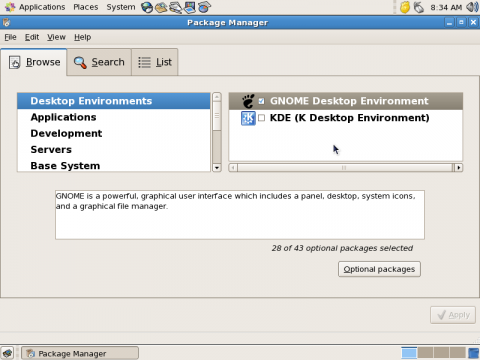Image resolution: width=480 pixels, height=360 pixels.
Task: Click "28 of 43 optional packages selected" text
Action: 342,248
